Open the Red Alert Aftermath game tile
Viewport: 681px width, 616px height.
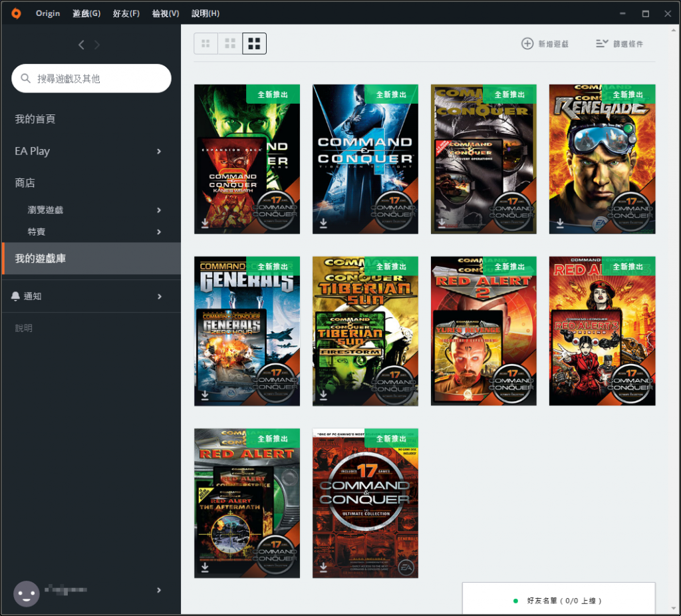[247, 503]
